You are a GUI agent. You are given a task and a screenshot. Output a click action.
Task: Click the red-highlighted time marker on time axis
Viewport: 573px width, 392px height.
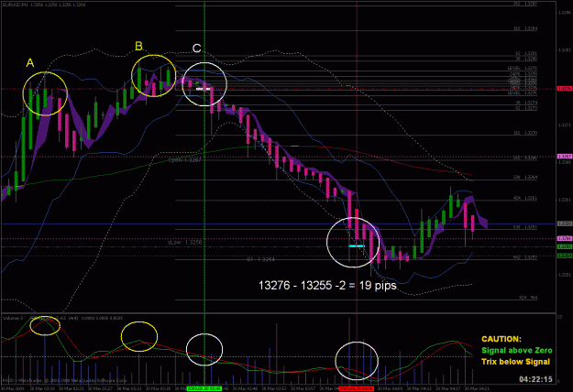pyautogui.click(x=357, y=388)
